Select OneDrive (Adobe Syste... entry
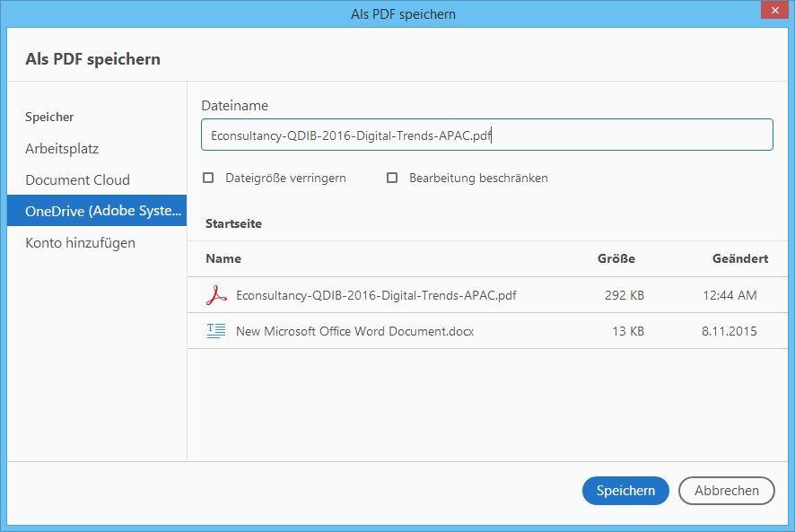This screenshot has width=795, height=532. point(97,211)
